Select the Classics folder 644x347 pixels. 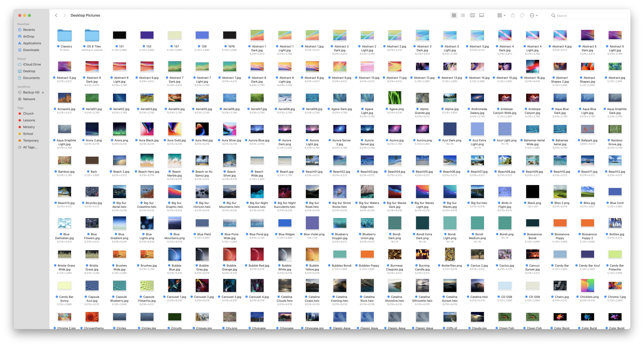(64, 35)
